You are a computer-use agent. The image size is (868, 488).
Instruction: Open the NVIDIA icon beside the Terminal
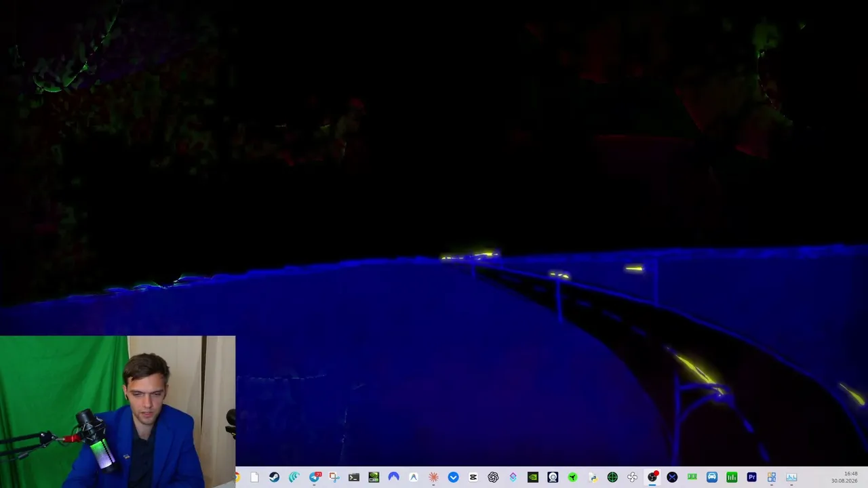[x=374, y=477]
